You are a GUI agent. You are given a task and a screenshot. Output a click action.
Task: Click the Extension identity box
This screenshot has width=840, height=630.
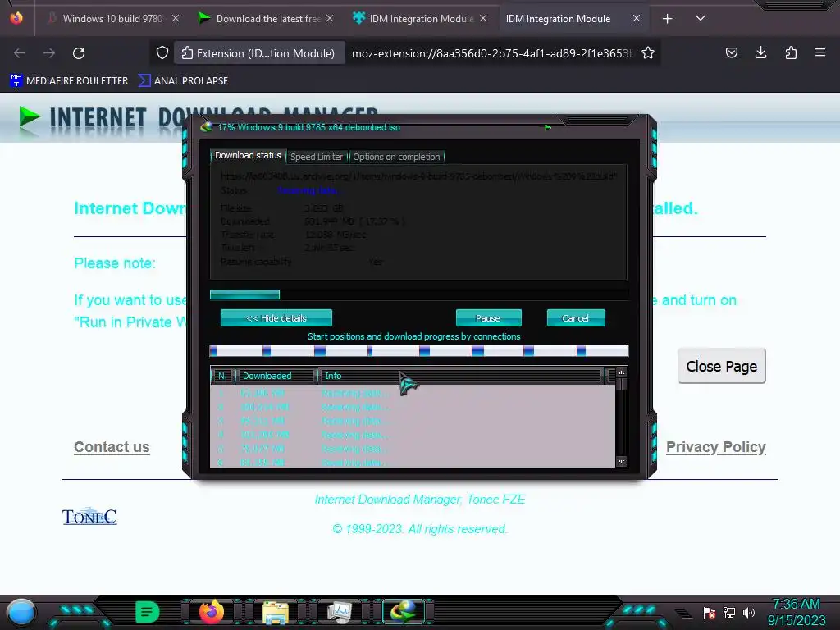coord(258,53)
